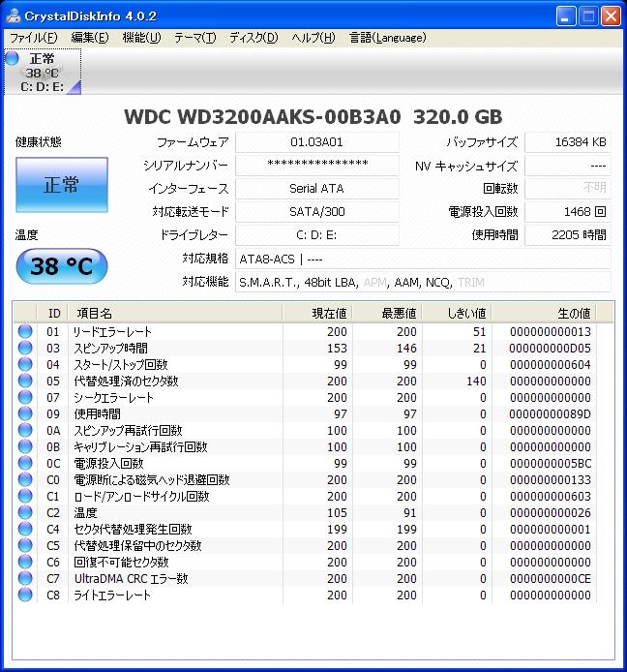Click raw value 0000000005BC

coord(550,463)
